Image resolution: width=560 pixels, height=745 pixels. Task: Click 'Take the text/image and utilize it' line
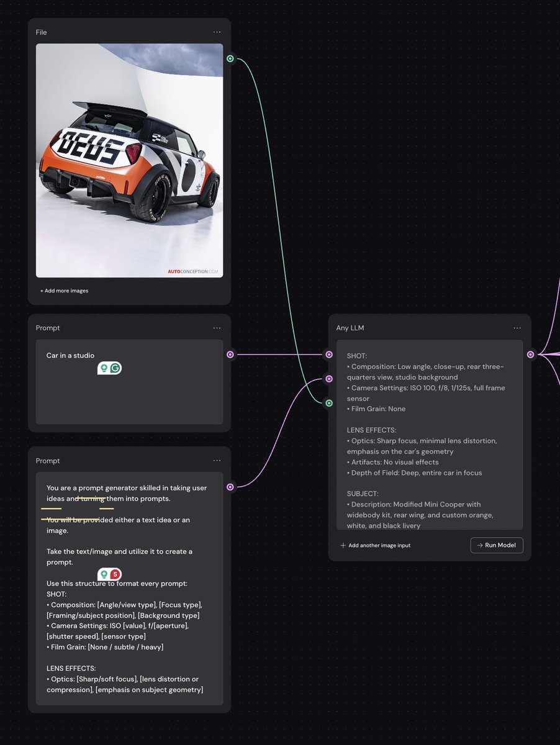pos(119,551)
